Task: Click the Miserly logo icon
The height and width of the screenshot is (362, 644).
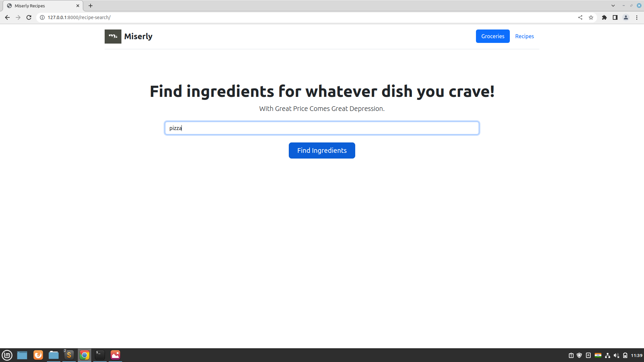Action: pyautogui.click(x=113, y=36)
